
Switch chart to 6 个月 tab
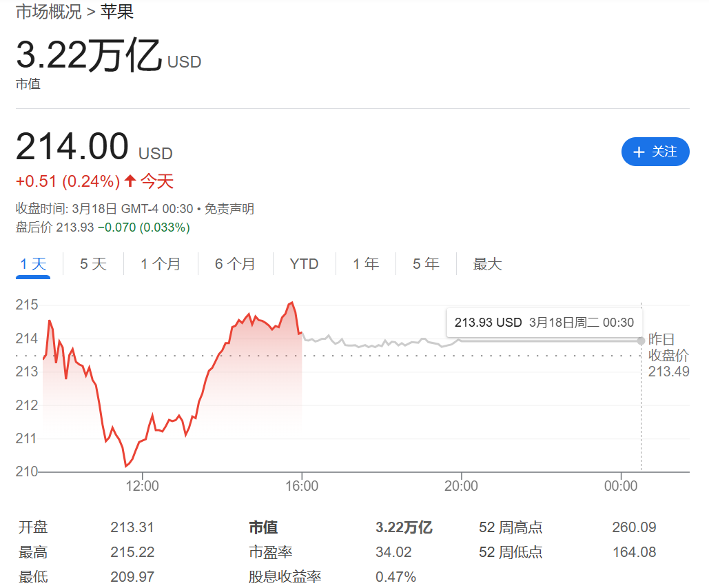235,264
